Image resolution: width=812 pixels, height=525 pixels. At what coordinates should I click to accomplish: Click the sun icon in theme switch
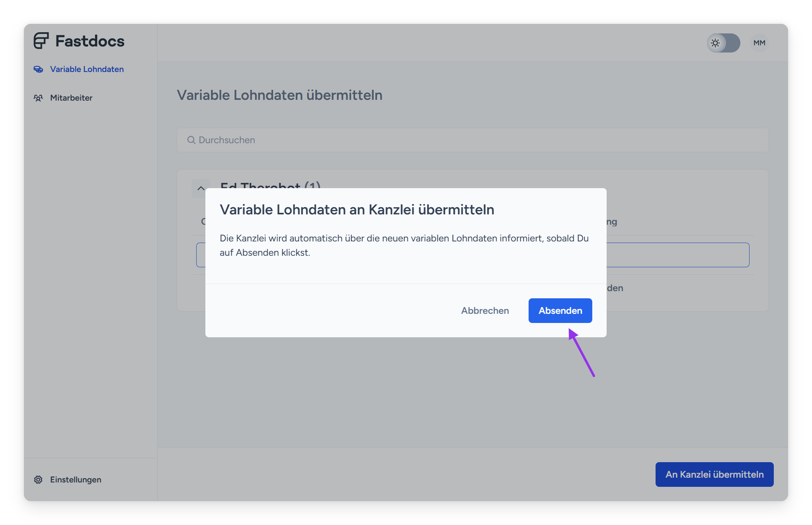(x=715, y=43)
